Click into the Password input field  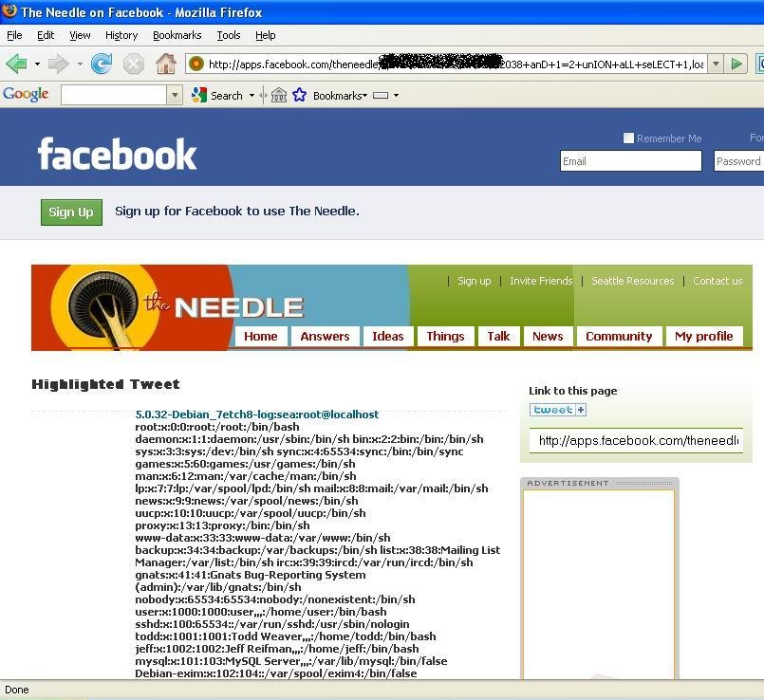click(x=738, y=160)
